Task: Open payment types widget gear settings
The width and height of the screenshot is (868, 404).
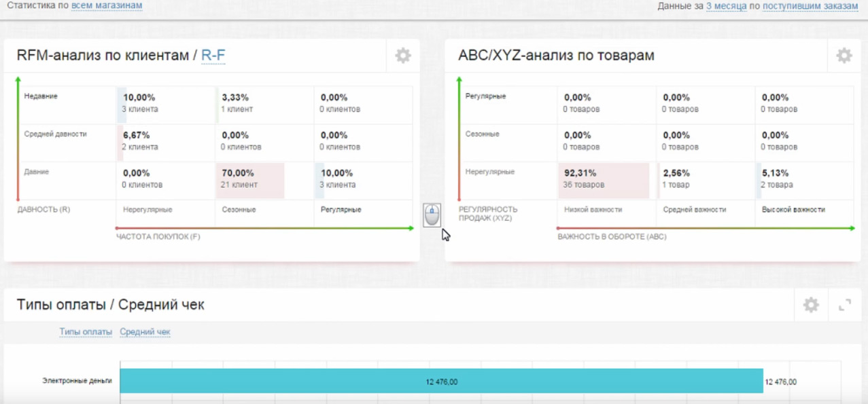Action: (x=811, y=305)
